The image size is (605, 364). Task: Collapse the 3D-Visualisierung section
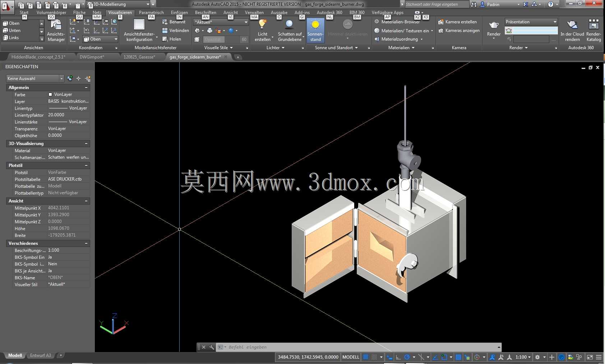point(86,144)
